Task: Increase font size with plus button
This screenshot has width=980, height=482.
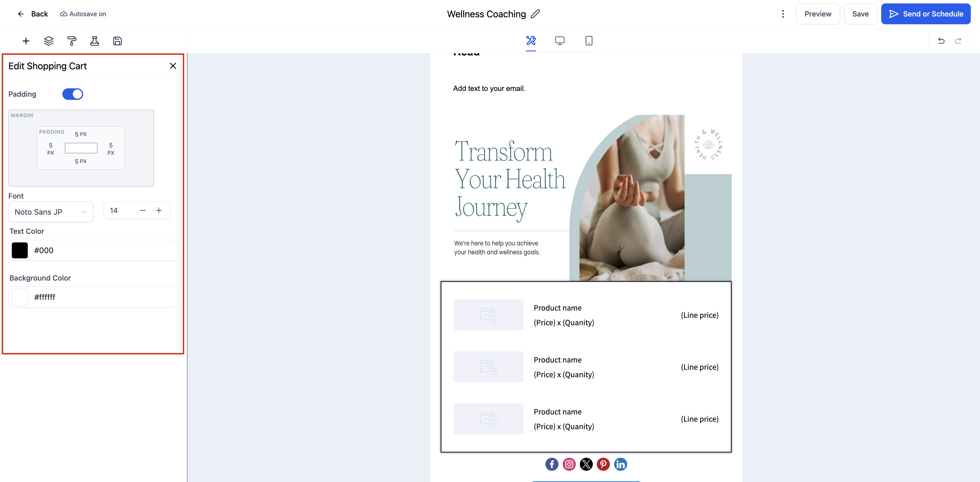Action: pos(159,211)
